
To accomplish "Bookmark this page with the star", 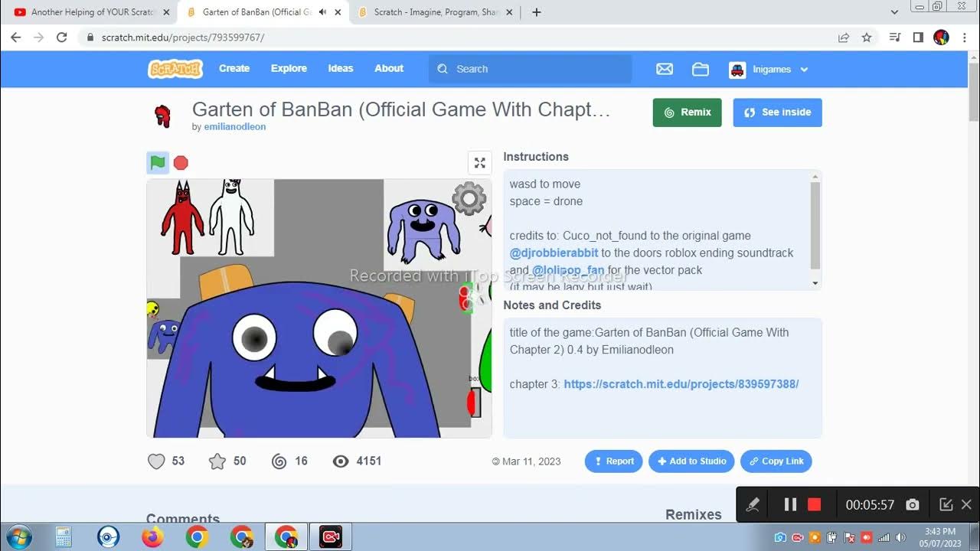I will point(867,37).
